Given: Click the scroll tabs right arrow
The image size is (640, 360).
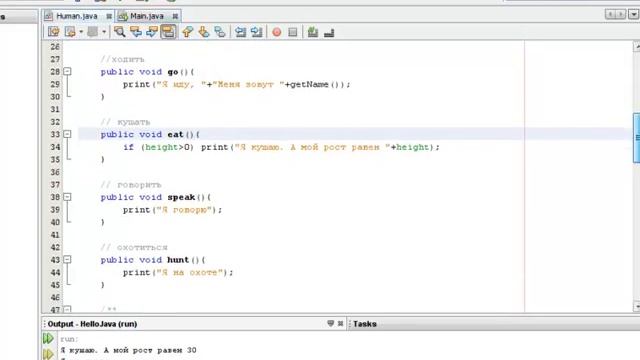Looking at the screenshot, I should [621, 15].
